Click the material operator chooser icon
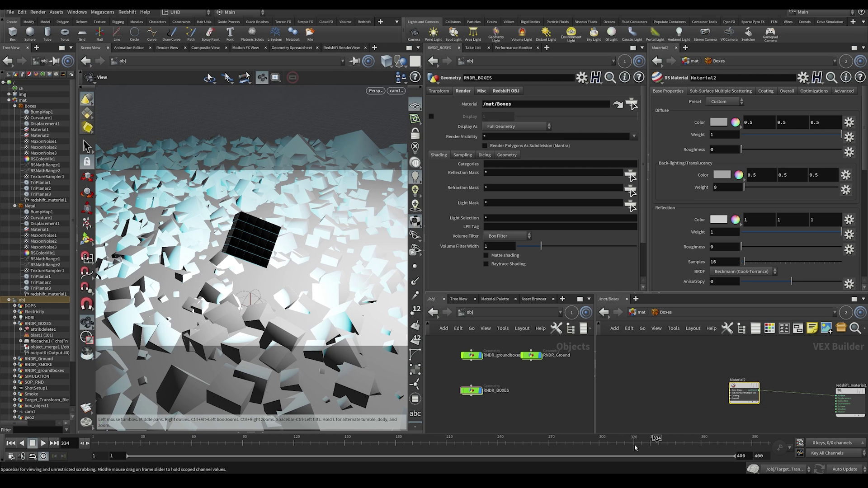Screen dimensions: 868x488 [x=631, y=104]
